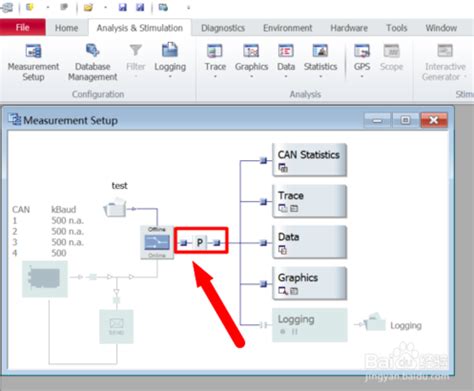Image resolution: width=474 pixels, height=391 pixels.
Task: Click the 'kBaud' column header
Action: click(64, 209)
